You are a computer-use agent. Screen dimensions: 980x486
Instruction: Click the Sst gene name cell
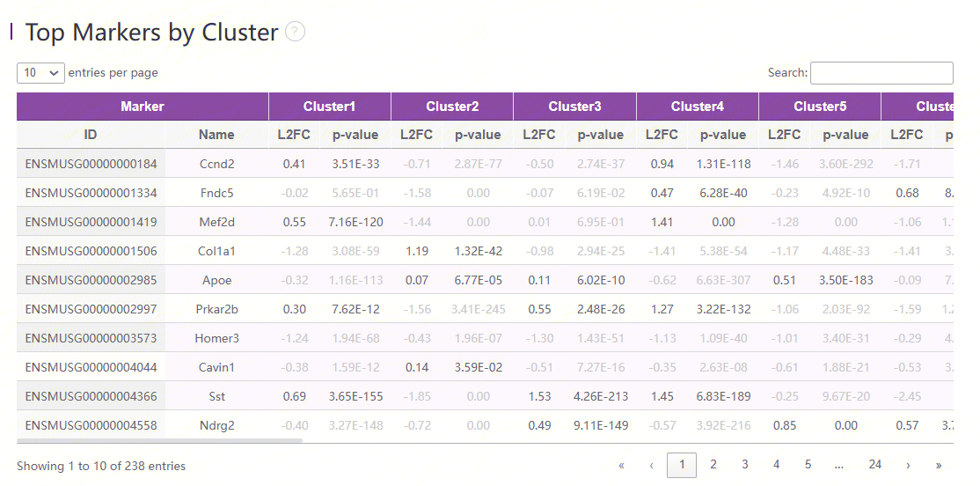click(x=216, y=396)
